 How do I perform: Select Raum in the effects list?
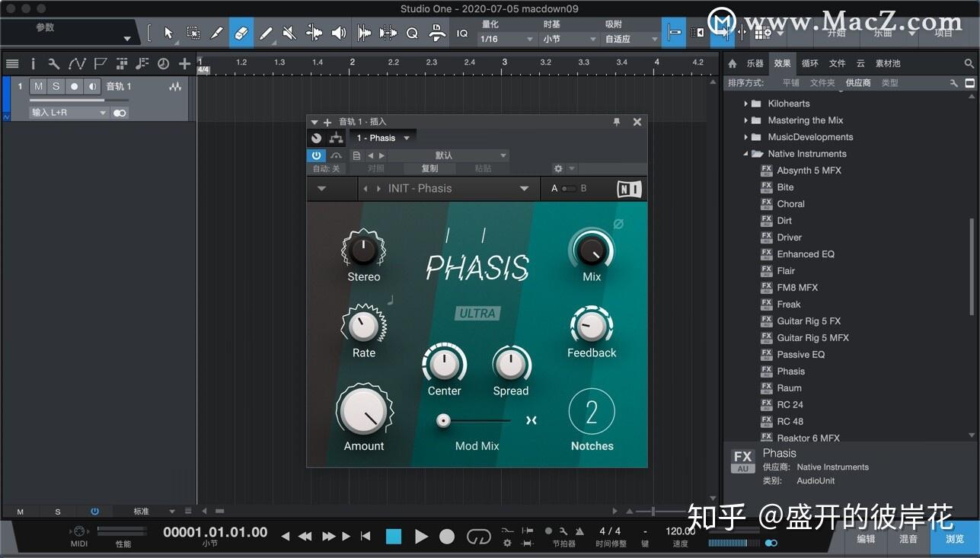[789, 388]
